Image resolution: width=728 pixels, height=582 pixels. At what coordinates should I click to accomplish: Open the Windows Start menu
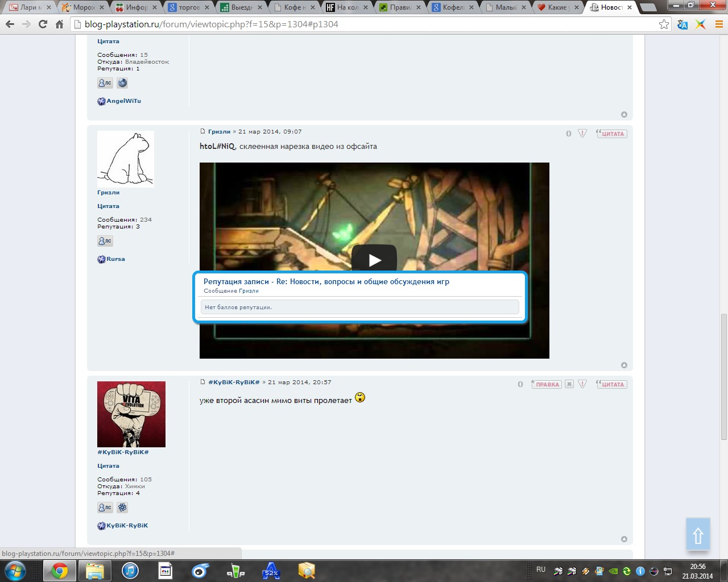click(x=15, y=571)
